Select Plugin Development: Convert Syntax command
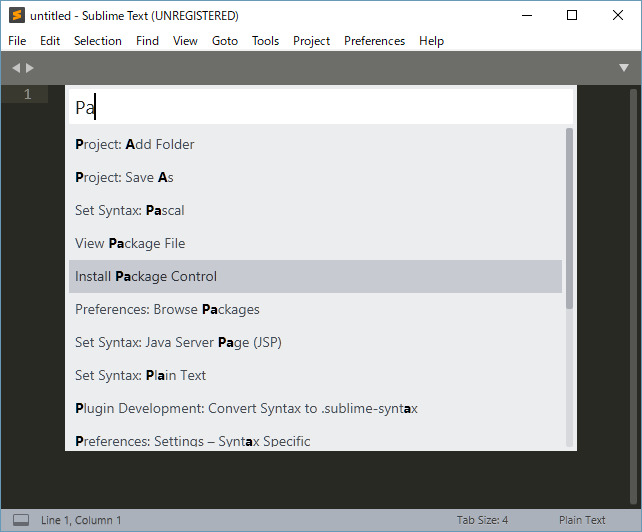 pos(315,409)
